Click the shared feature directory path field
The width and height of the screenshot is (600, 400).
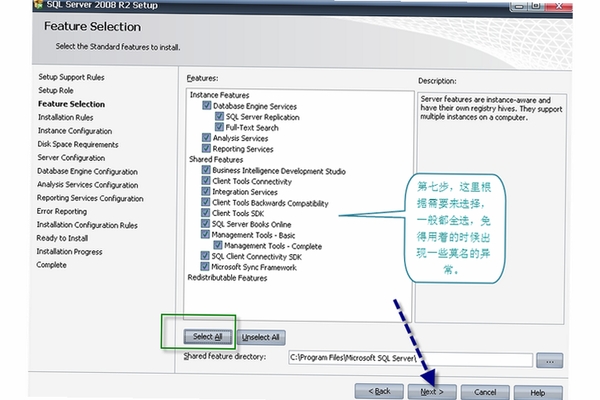pyautogui.click(x=410, y=359)
